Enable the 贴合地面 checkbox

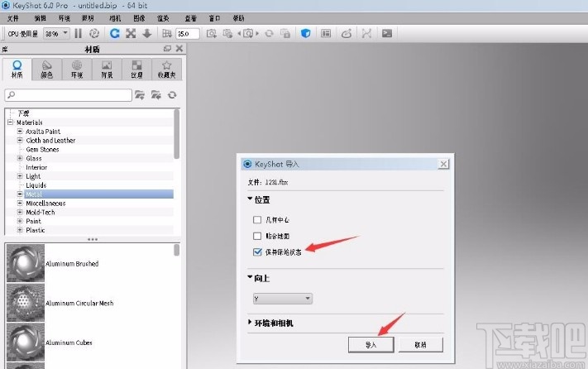coord(257,236)
